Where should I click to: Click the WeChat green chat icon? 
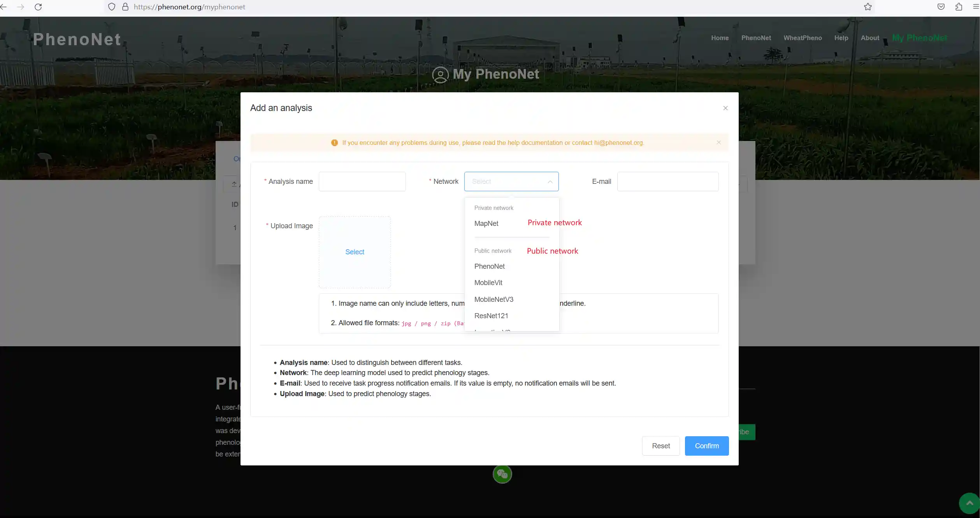[502, 474]
